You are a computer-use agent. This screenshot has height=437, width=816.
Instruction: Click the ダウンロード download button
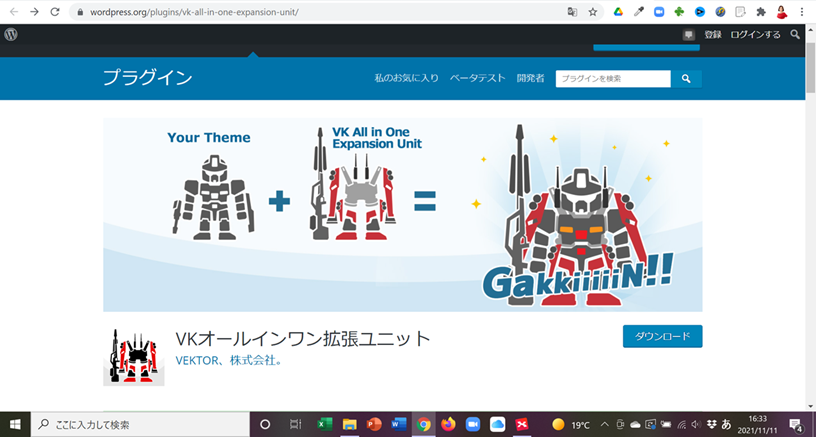662,336
